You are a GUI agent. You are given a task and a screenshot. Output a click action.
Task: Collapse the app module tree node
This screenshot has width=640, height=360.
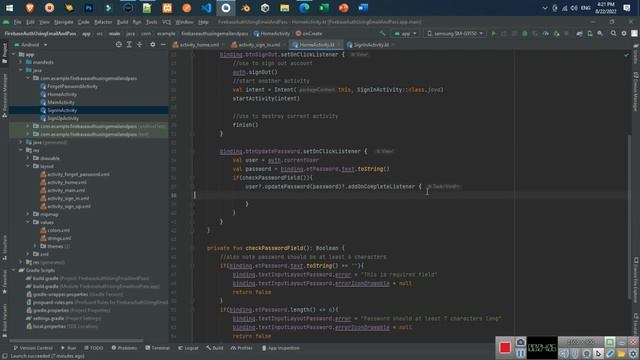click(x=13, y=54)
